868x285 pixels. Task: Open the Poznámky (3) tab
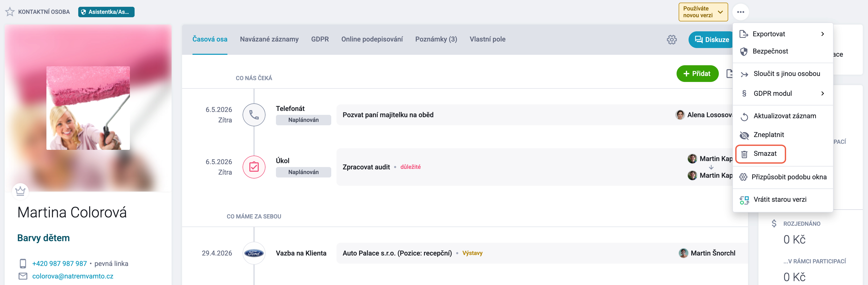point(436,39)
